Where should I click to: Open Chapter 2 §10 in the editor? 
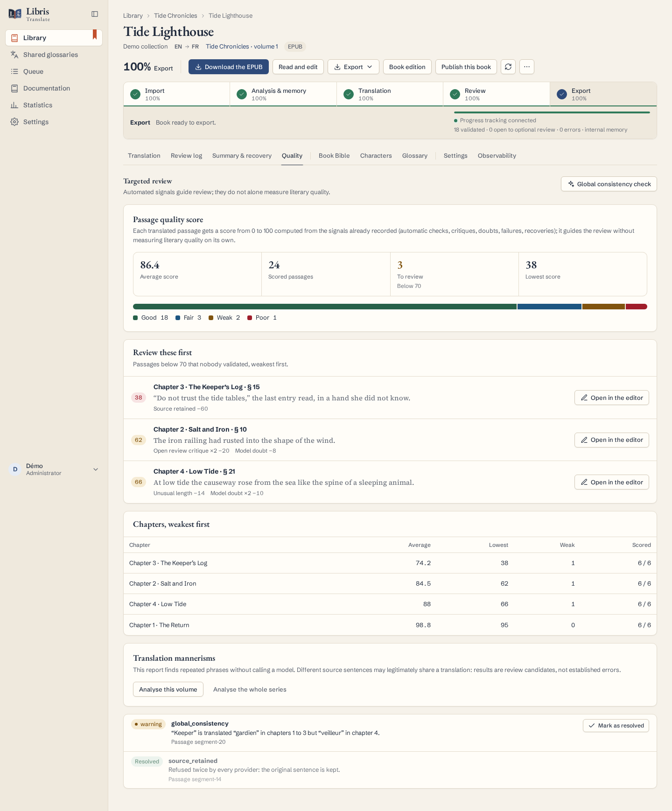coord(611,440)
